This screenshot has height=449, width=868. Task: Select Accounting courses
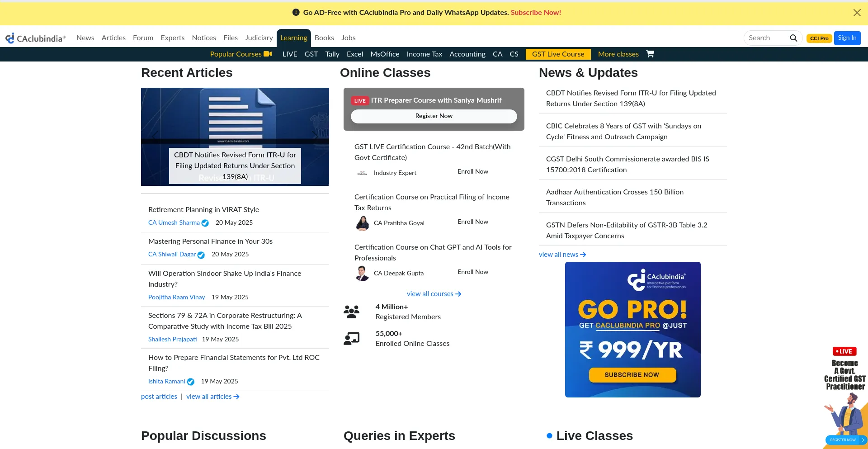tap(467, 54)
